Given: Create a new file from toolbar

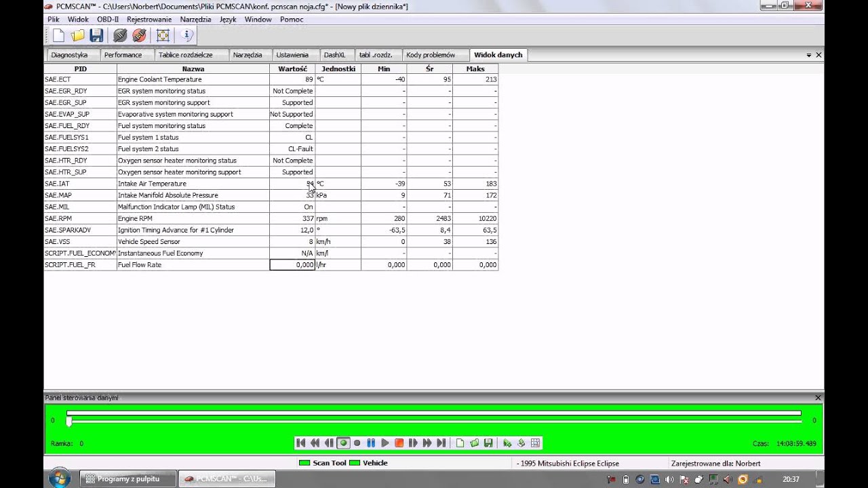Looking at the screenshot, I should pos(58,35).
